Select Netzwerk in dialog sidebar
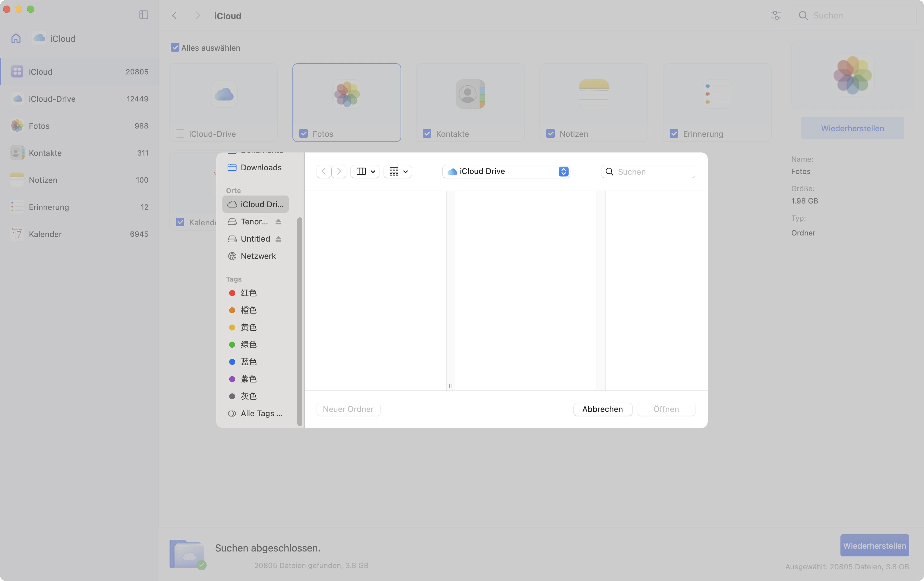Viewport: 924px width, 581px height. coord(255,256)
